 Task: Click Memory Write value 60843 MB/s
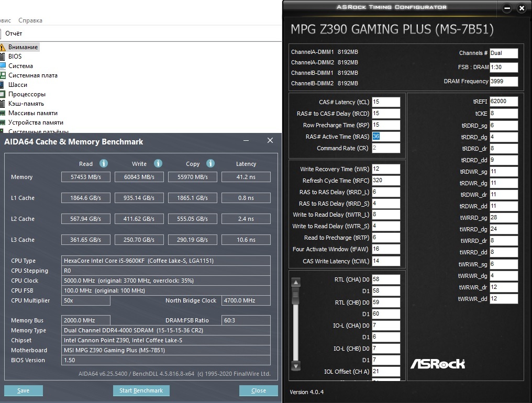click(139, 177)
